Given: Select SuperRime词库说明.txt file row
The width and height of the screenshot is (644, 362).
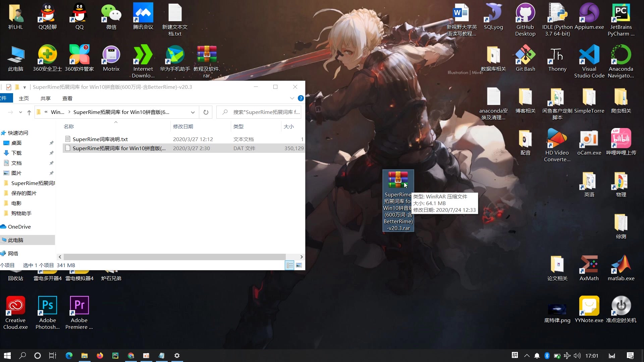Looking at the screenshot, I should tap(183, 139).
